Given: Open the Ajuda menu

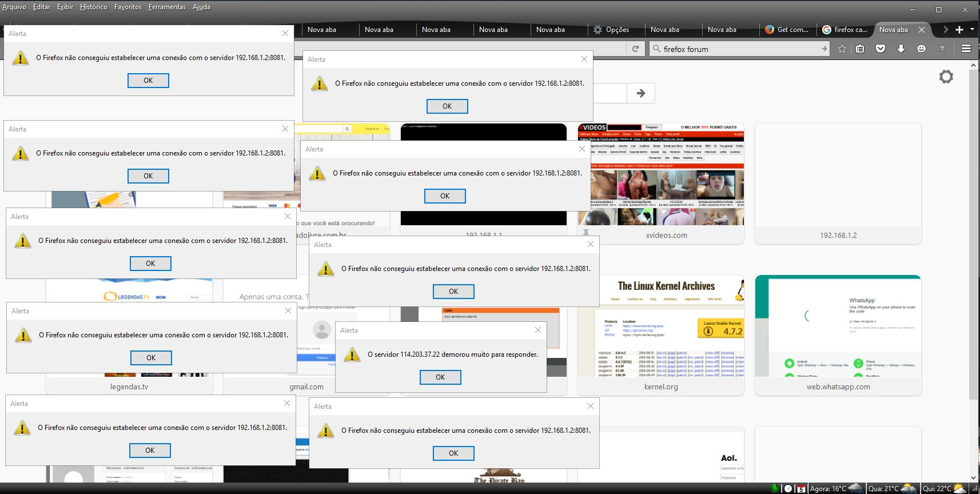Looking at the screenshot, I should 201,7.
